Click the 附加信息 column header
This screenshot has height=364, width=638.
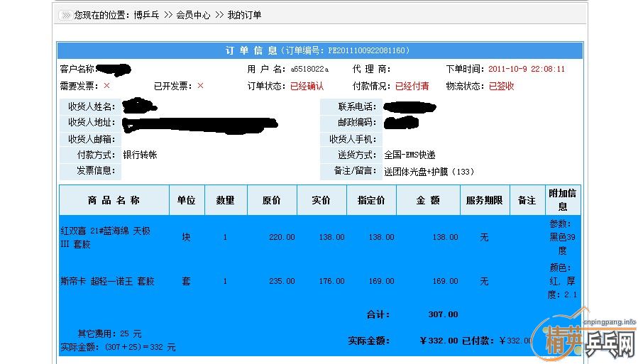(x=563, y=199)
